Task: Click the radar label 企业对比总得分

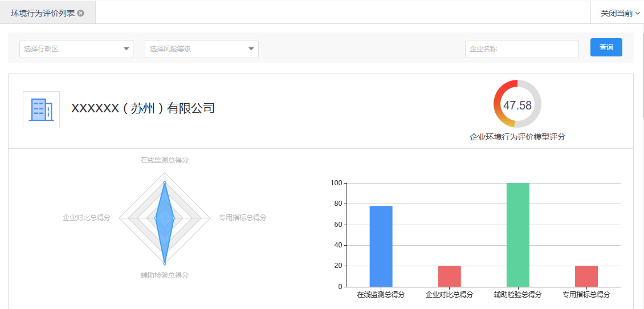Action: coord(87,218)
